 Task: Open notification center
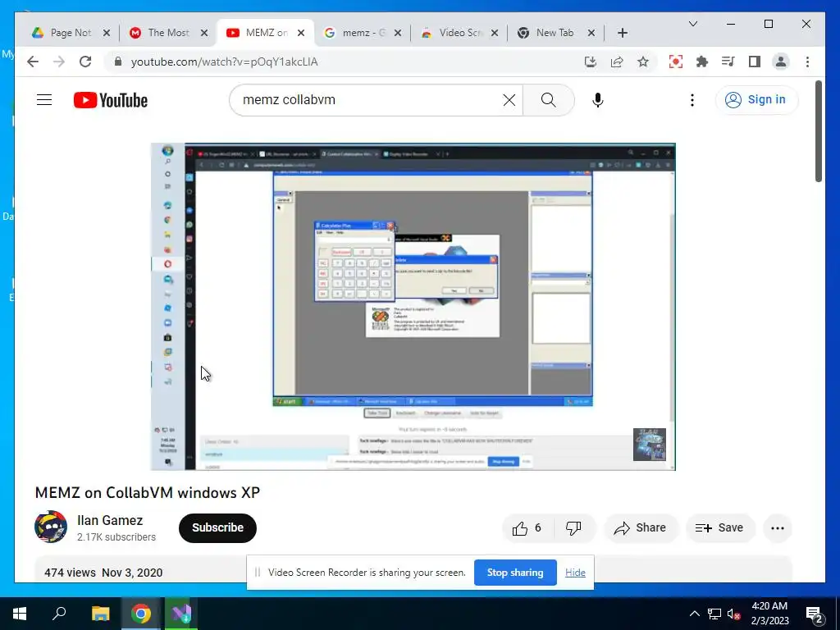point(815,614)
